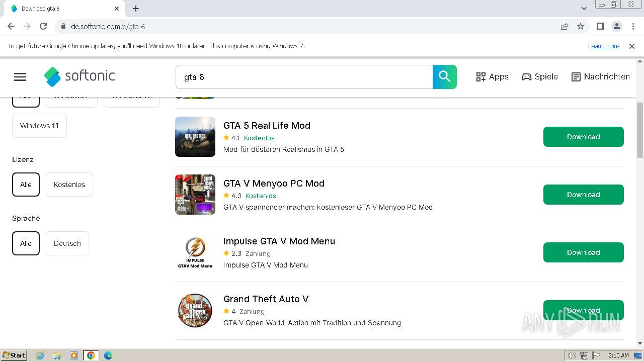Click the magnifier search button
The width and height of the screenshot is (644, 362).
tap(445, 77)
